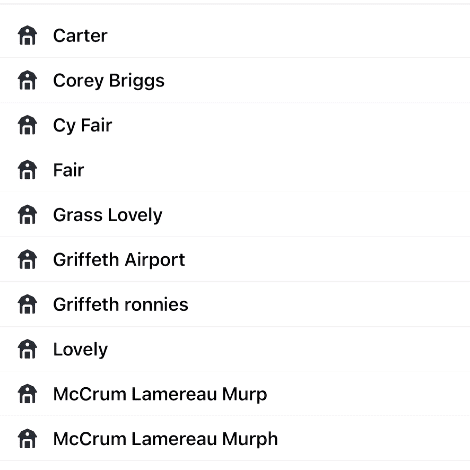The width and height of the screenshot is (470, 470).
Task: Open the Grass Lovely entry
Action: click(x=235, y=214)
